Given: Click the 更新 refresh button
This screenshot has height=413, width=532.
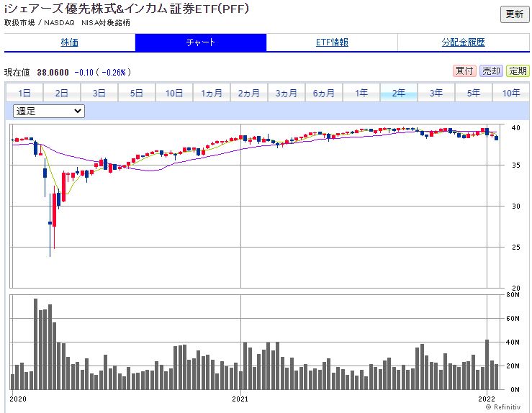Looking at the screenshot, I should pos(514,14).
